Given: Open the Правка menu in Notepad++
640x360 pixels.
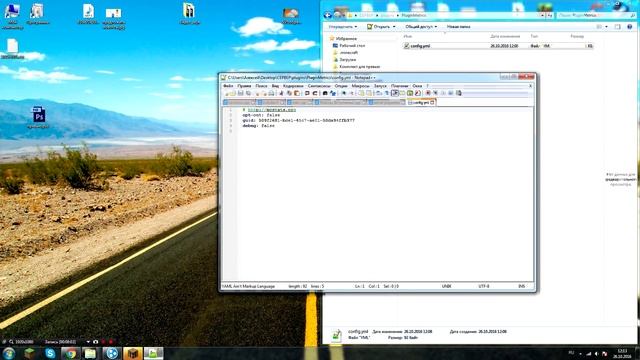Looking at the screenshot, I should point(244,86).
